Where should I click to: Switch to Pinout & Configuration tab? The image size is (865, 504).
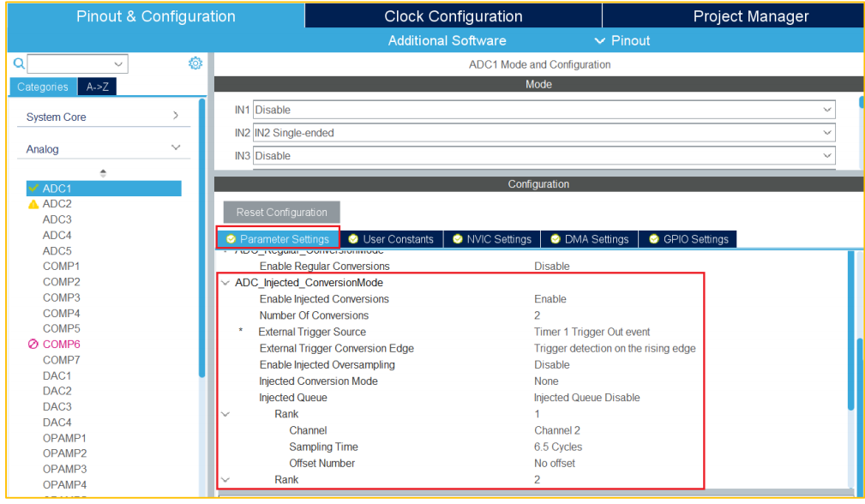(x=155, y=16)
